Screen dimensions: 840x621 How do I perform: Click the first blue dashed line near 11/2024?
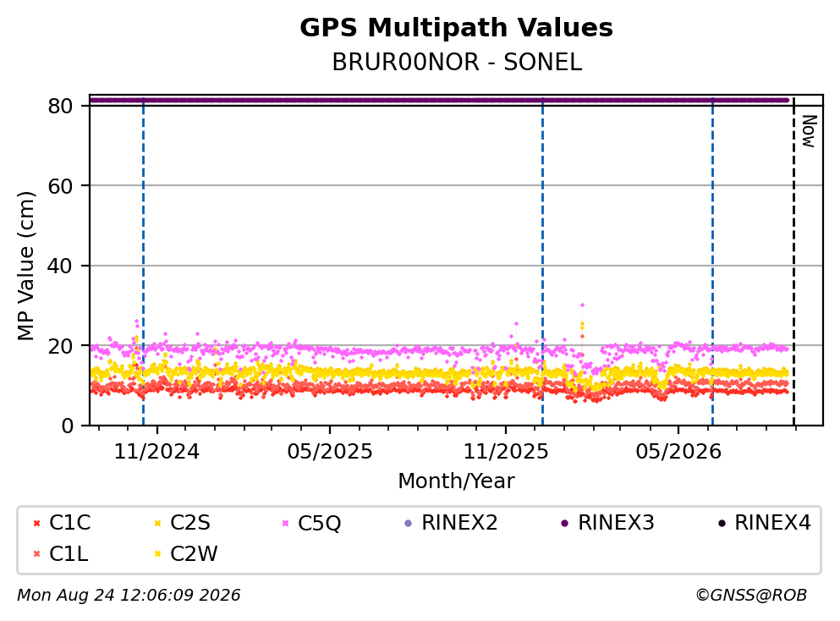143,262
